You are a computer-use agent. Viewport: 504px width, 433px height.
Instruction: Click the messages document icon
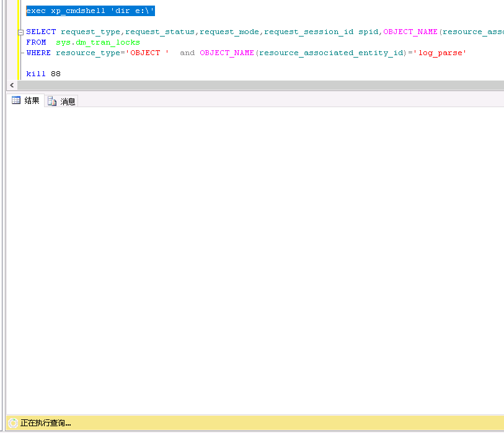point(52,102)
